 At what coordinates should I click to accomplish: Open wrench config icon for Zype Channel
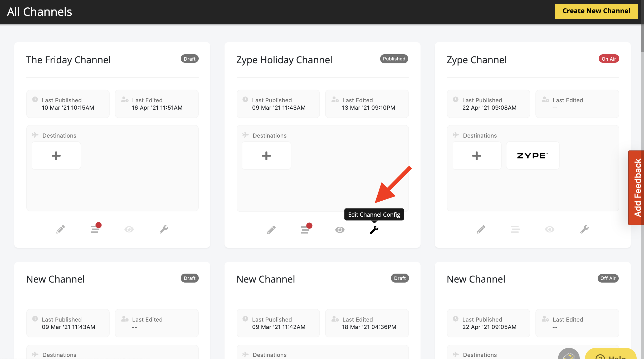(584, 229)
